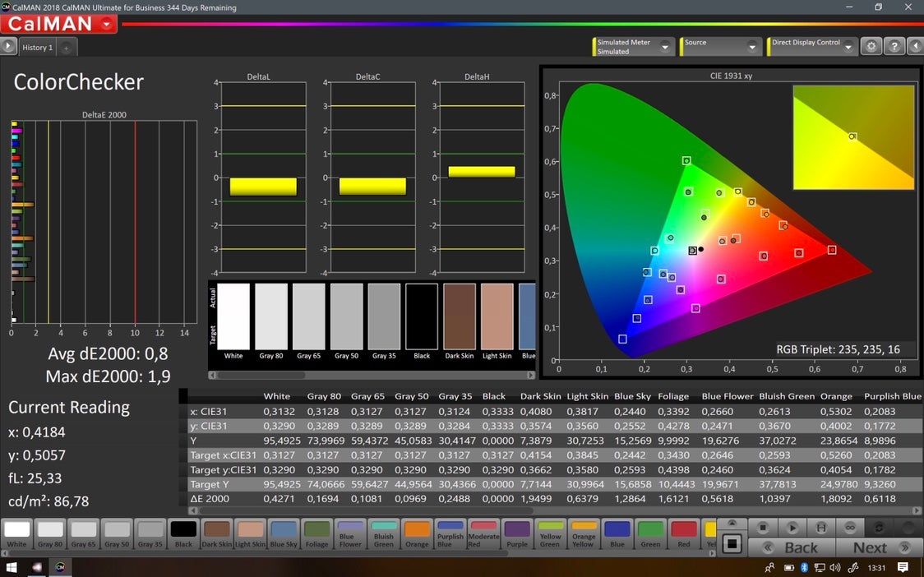The width and height of the screenshot is (924, 577).
Task: Select the Orange swatch in the bottom strip
Action: pyautogui.click(x=417, y=534)
